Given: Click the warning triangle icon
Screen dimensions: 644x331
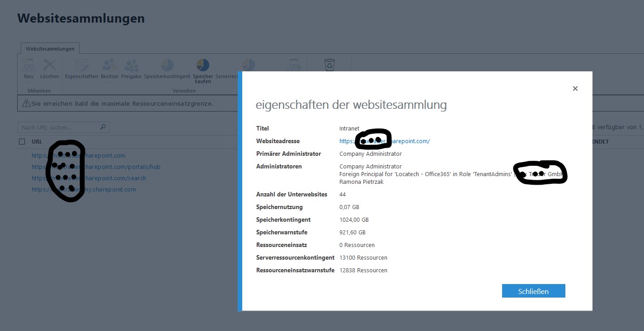Looking at the screenshot, I should (x=26, y=103).
